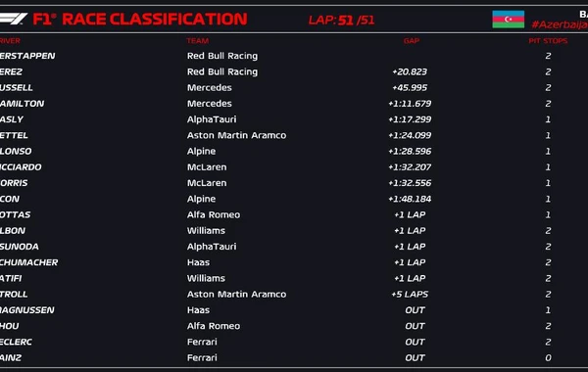Select the TEAM column header
This screenshot has width=588, height=372.
coord(198,41)
